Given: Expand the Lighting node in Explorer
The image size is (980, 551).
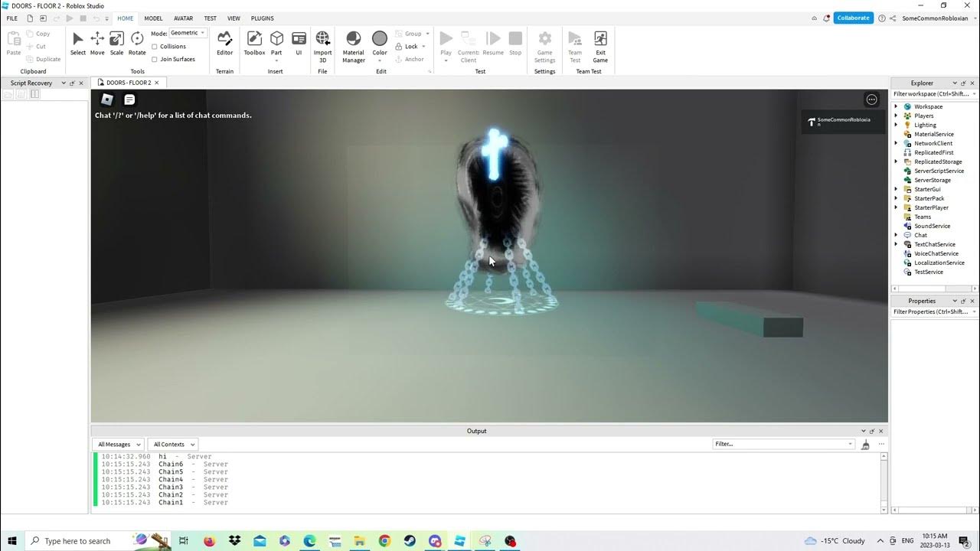Looking at the screenshot, I should point(897,125).
